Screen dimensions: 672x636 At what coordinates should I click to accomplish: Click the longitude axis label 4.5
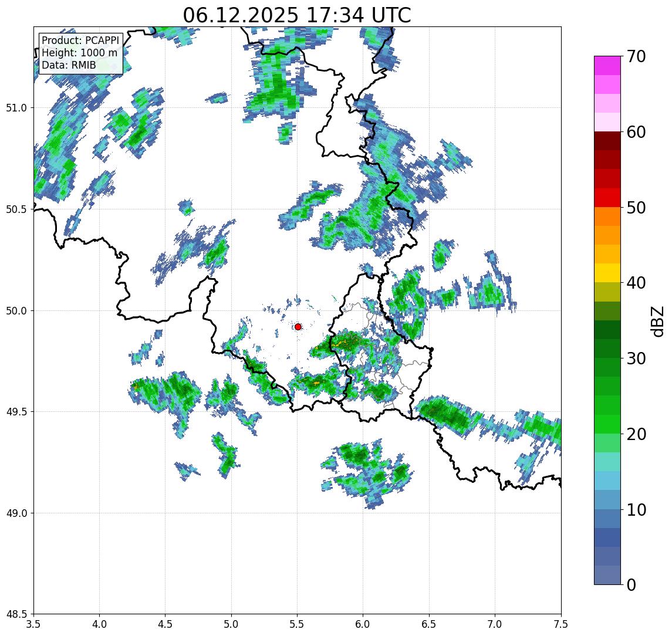(166, 624)
